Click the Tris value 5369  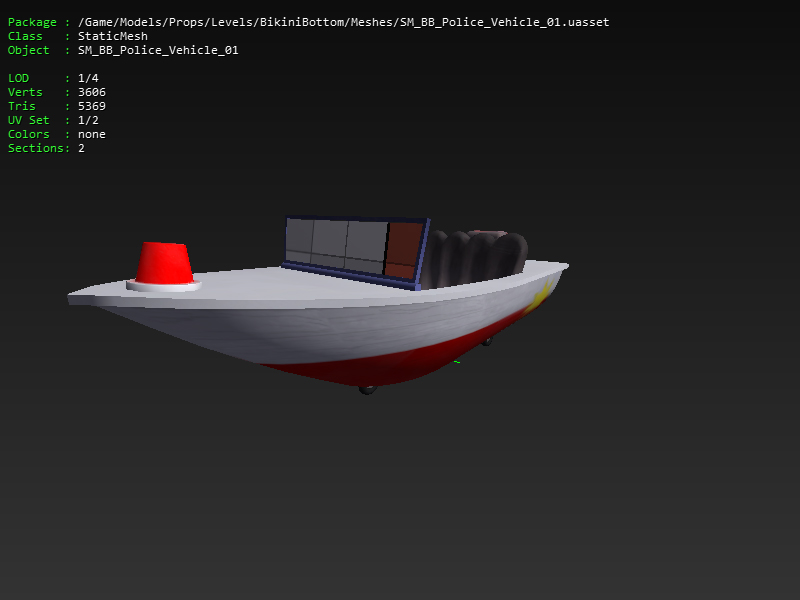coord(92,106)
